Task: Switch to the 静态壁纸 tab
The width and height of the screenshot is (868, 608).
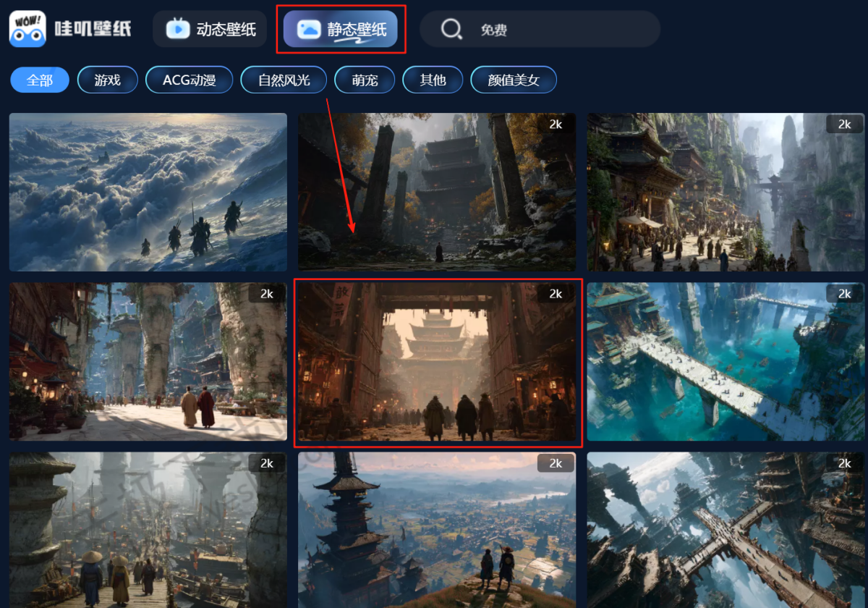Action: 341,29
